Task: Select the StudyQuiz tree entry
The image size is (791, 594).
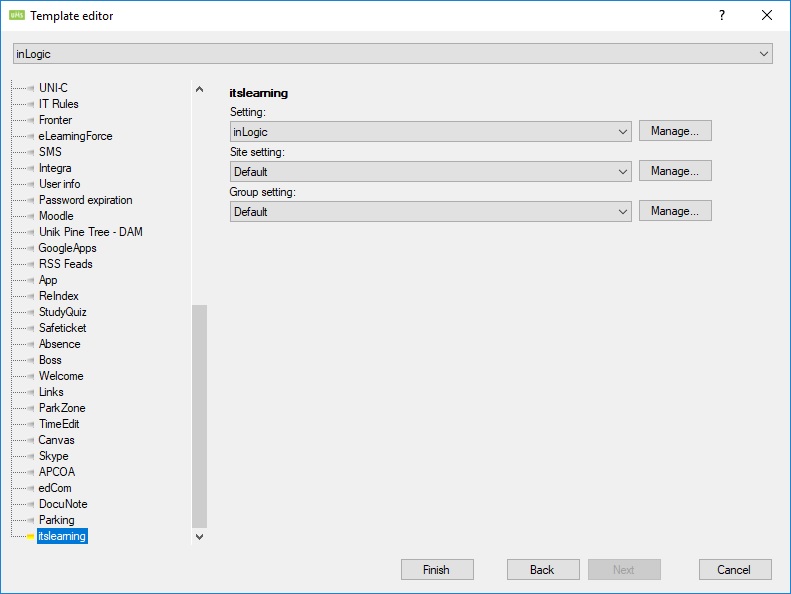Action: pos(62,312)
